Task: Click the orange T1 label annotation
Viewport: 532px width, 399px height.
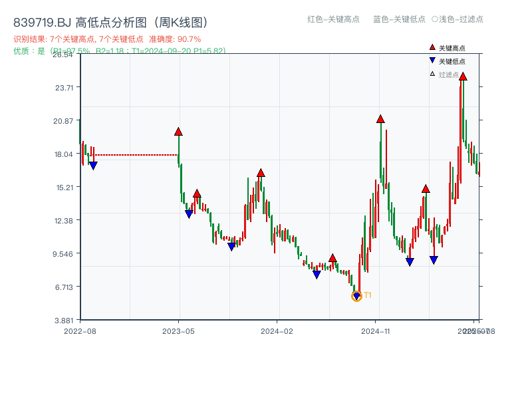Action: [366, 295]
